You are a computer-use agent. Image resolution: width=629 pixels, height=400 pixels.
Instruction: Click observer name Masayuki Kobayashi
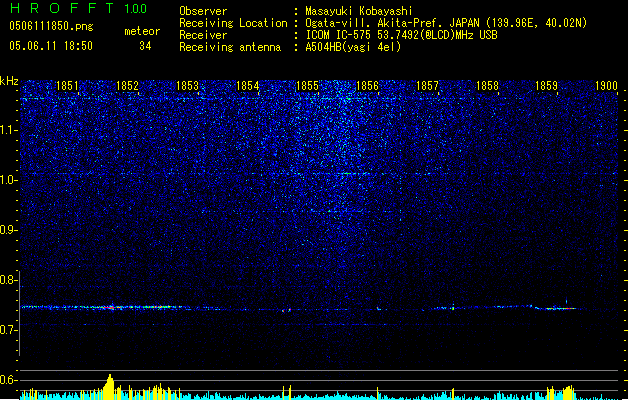coord(359,11)
